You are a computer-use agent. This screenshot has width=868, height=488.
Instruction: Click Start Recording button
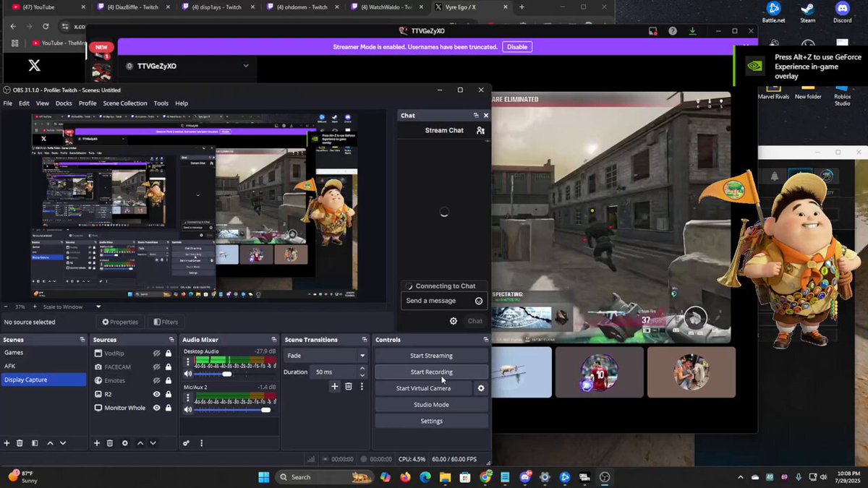click(x=431, y=372)
